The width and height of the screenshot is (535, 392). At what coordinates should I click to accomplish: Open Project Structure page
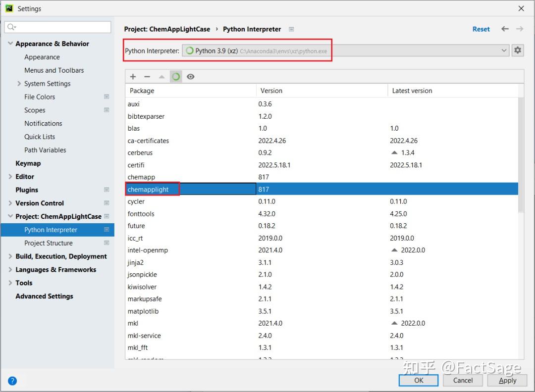49,243
